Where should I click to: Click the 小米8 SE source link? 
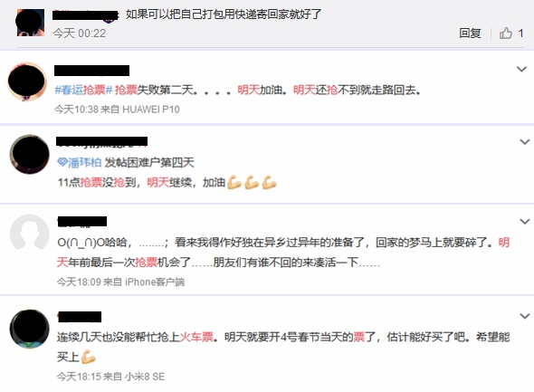pyautogui.click(x=145, y=377)
